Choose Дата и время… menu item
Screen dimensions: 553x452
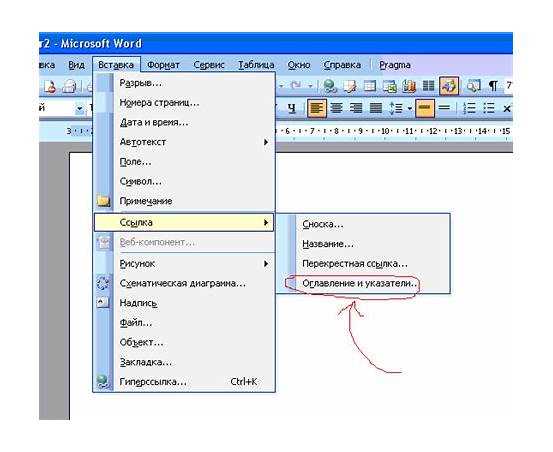point(184,123)
